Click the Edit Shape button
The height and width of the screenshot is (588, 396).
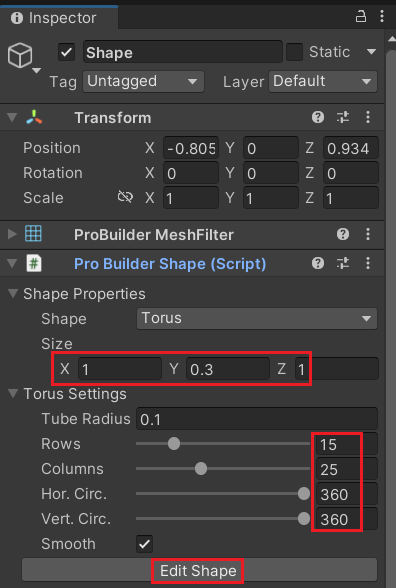click(199, 571)
